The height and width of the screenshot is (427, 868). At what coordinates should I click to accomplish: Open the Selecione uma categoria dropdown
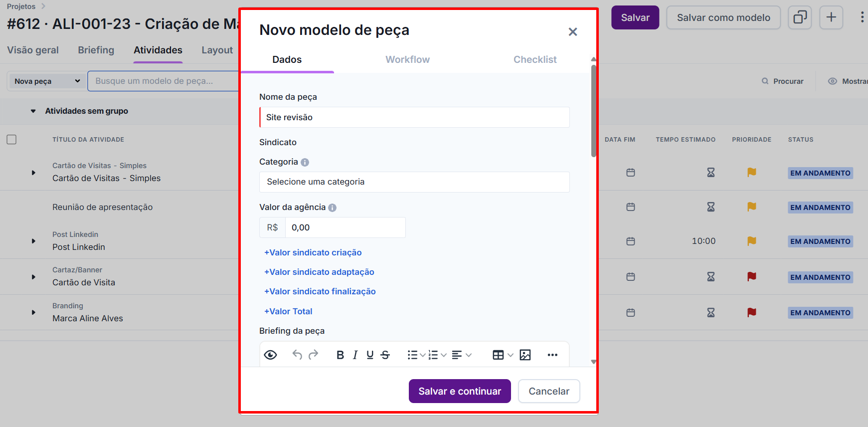pyautogui.click(x=414, y=182)
